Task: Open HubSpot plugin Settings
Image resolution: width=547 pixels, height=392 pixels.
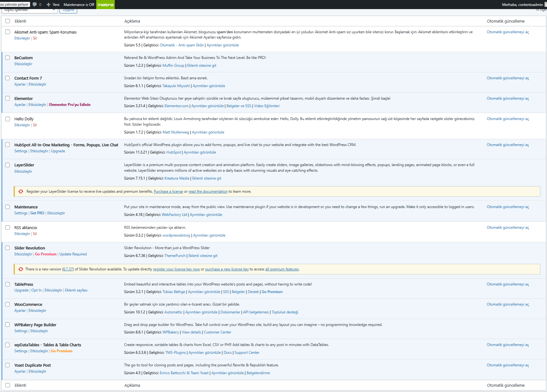Action: 21,151
